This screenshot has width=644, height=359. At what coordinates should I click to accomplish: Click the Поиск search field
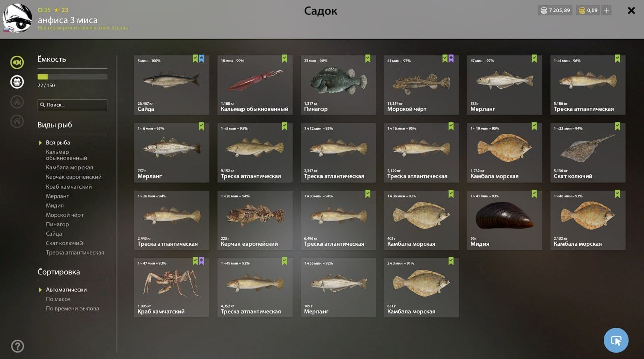(72, 105)
